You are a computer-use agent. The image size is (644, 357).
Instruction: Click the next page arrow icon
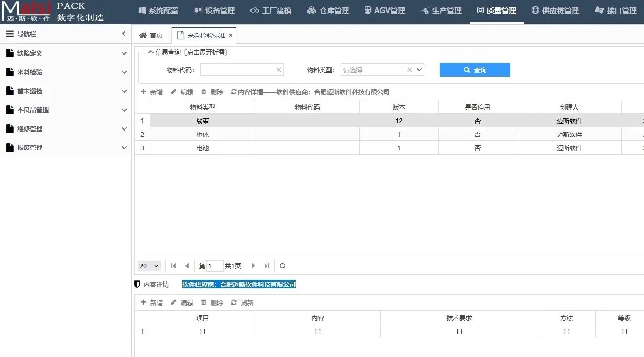tap(253, 266)
